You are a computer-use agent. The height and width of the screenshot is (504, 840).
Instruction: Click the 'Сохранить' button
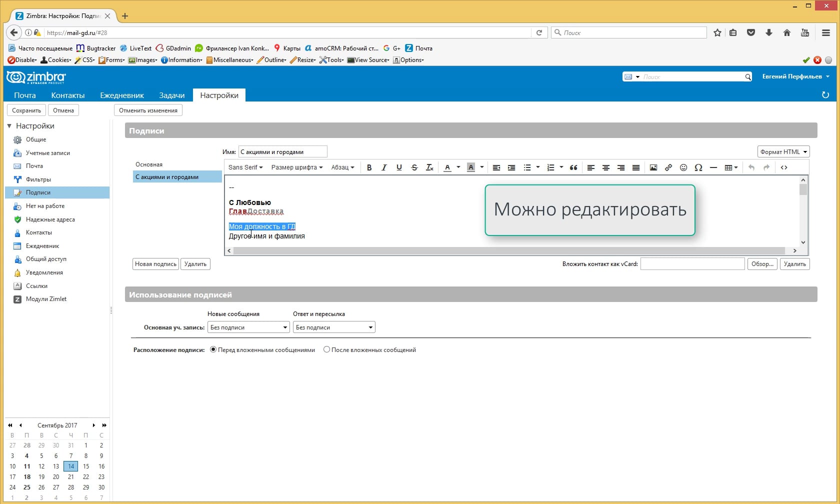tap(26, 110)
